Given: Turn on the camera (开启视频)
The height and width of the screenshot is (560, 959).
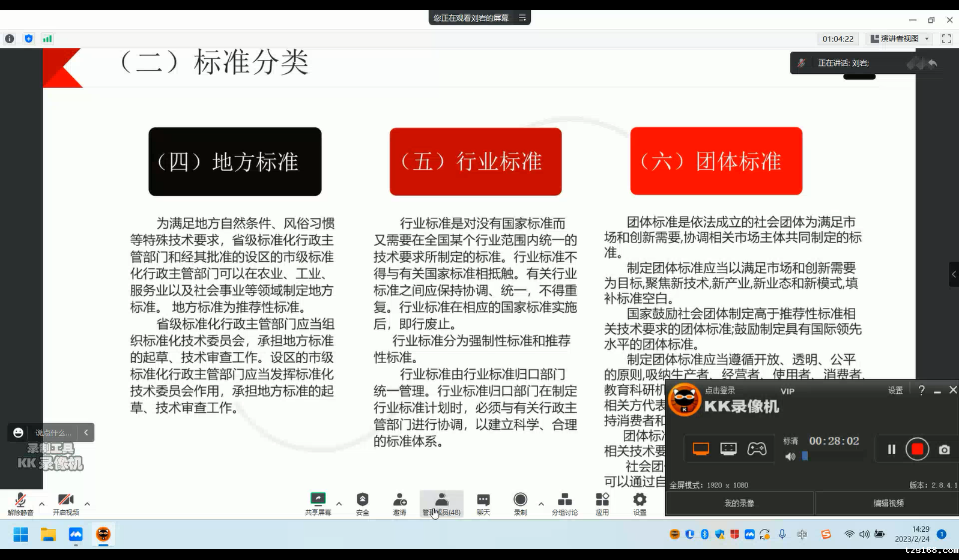Looking at the screenshot, I should pos(65,501).
